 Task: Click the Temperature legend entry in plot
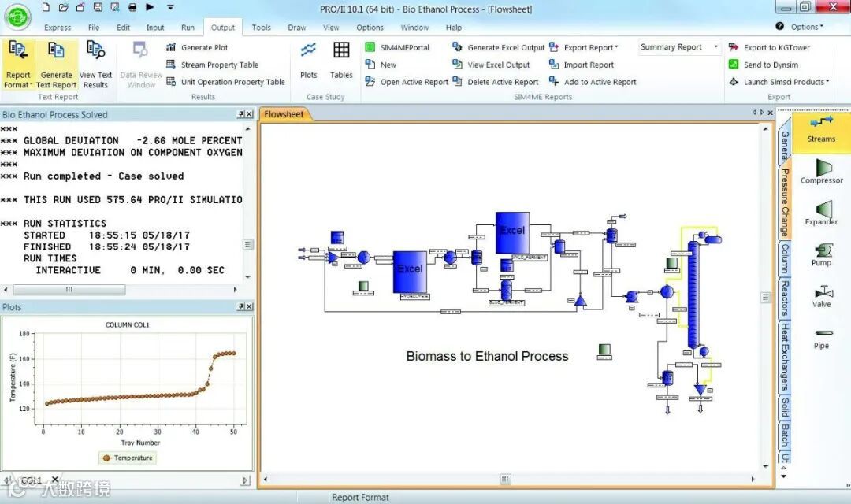tap(128, 458)
